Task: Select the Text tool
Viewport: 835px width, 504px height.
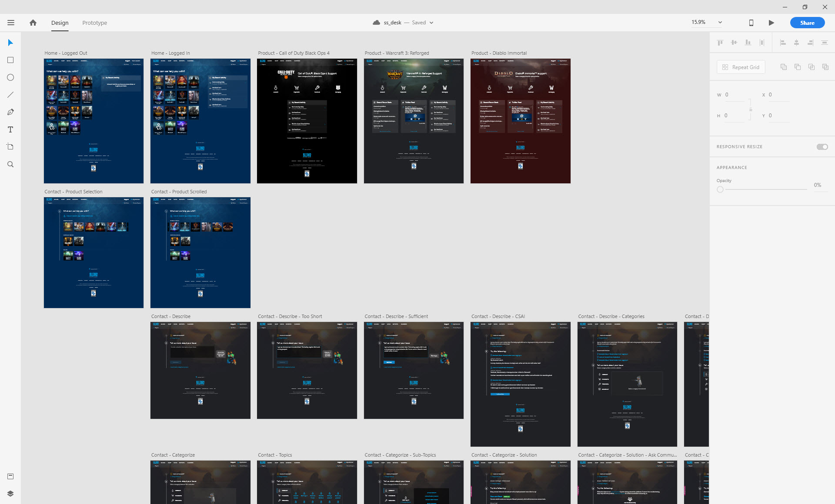Action: (x=10, y=129)
